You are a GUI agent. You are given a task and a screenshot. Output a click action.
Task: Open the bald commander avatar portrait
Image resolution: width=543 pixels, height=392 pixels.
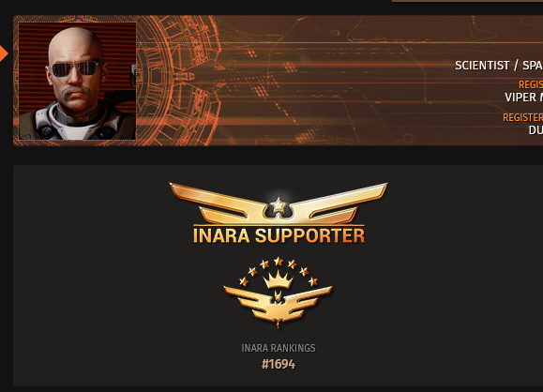click(77, 81)
